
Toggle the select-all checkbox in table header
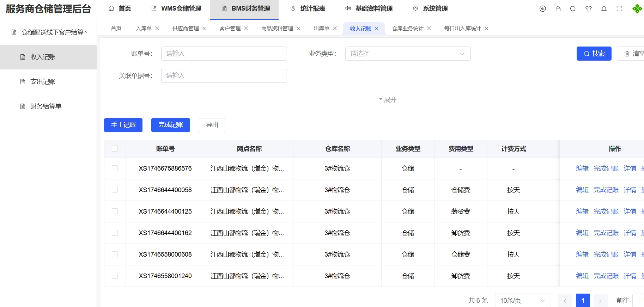115,149
